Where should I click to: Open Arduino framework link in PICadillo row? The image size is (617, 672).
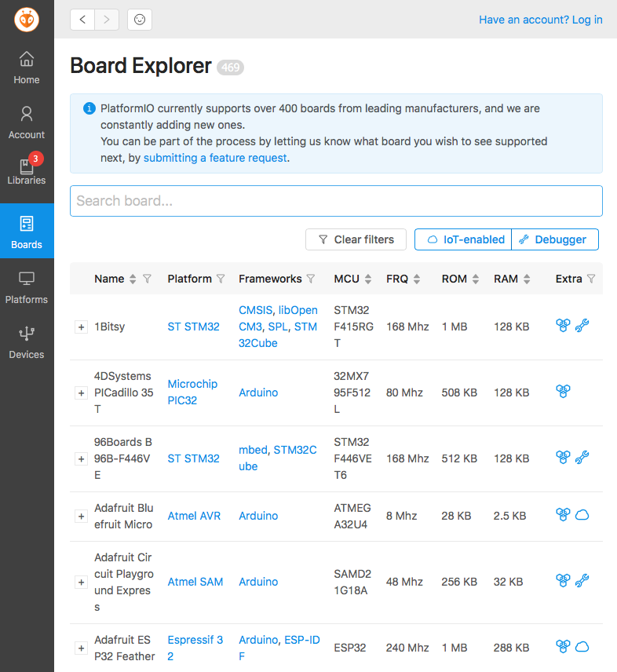click(258, 393)
